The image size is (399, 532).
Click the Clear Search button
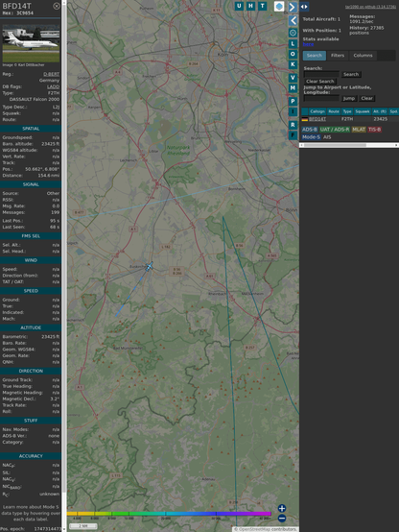pyautogui.click(x=320, y=81)
